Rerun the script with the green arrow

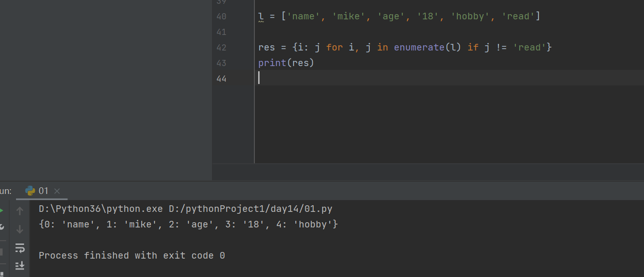click(1, 211)
